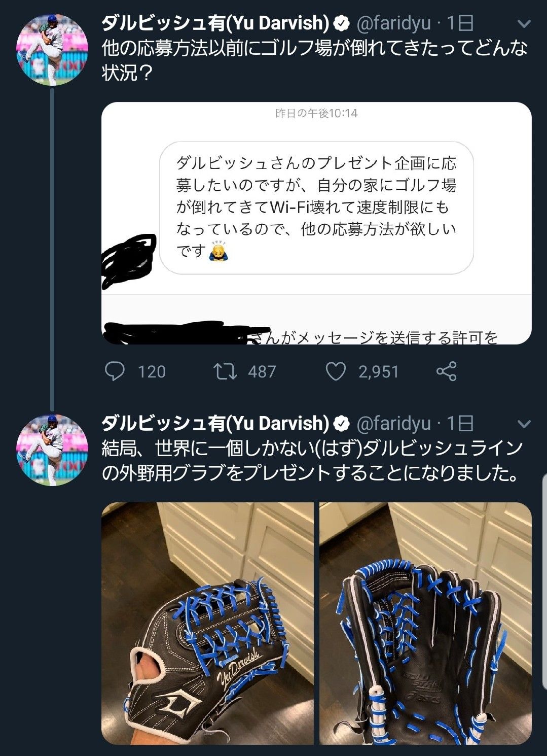Open the DM screenshot image attachment
The width and height of the screenshot is (547, 756).
point(316,223)
